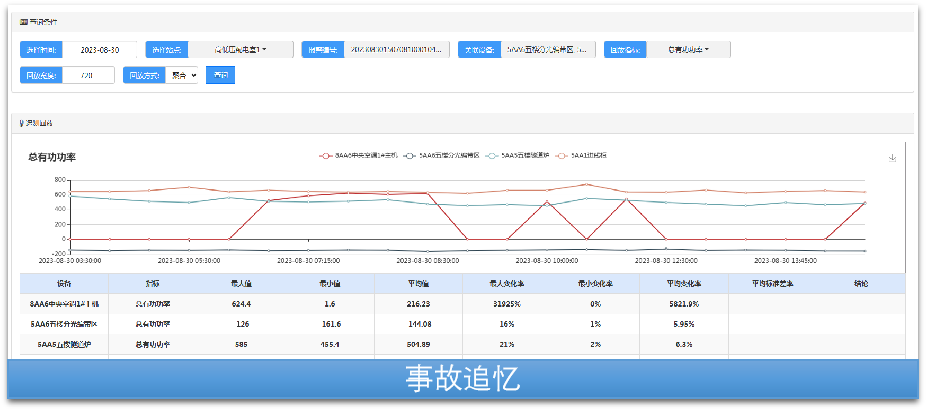Click the chart download icon
The height and width of the screenshot is (410, 926).
[892, 157]
